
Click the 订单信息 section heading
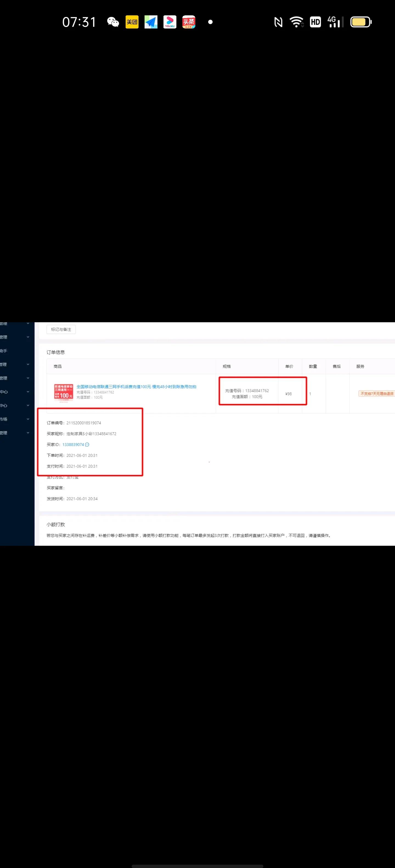(56, 352)
